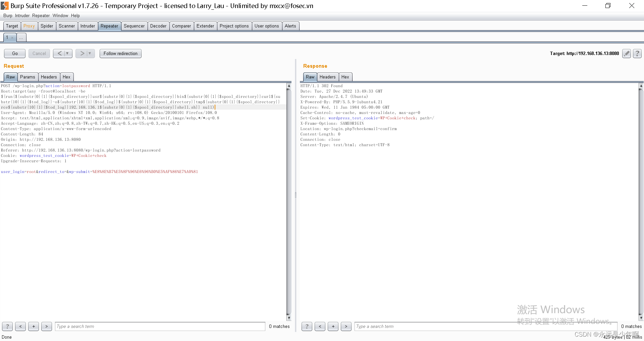Select the response Headers view tab
The width and height of the screenshot is (644, 341).
[328, 77]
